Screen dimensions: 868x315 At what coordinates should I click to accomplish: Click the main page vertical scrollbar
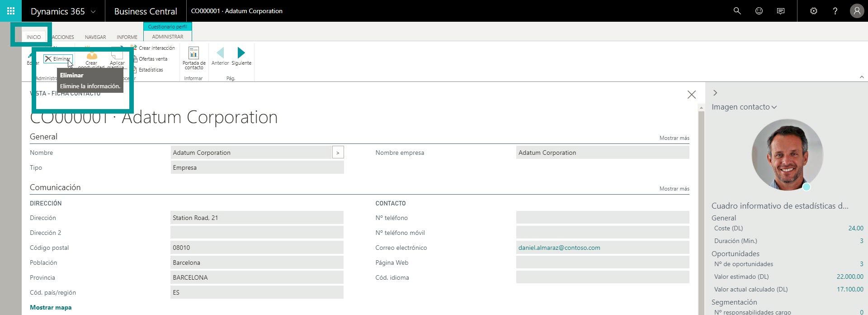point(701,210)
